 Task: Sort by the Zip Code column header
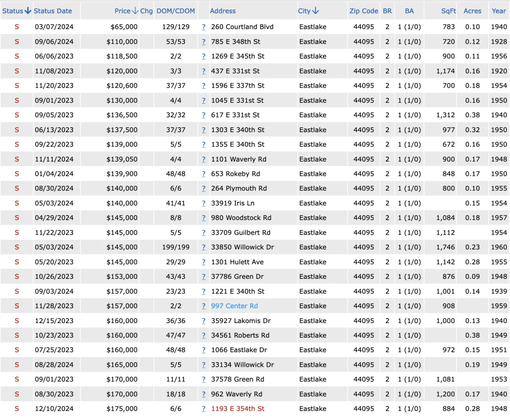364,11
